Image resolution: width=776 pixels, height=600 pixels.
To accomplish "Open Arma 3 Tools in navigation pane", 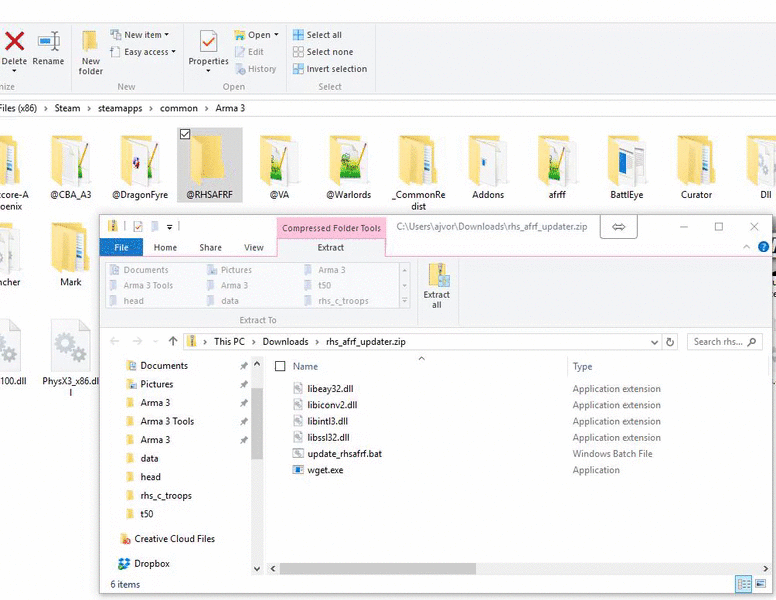I will pos(167,421).
